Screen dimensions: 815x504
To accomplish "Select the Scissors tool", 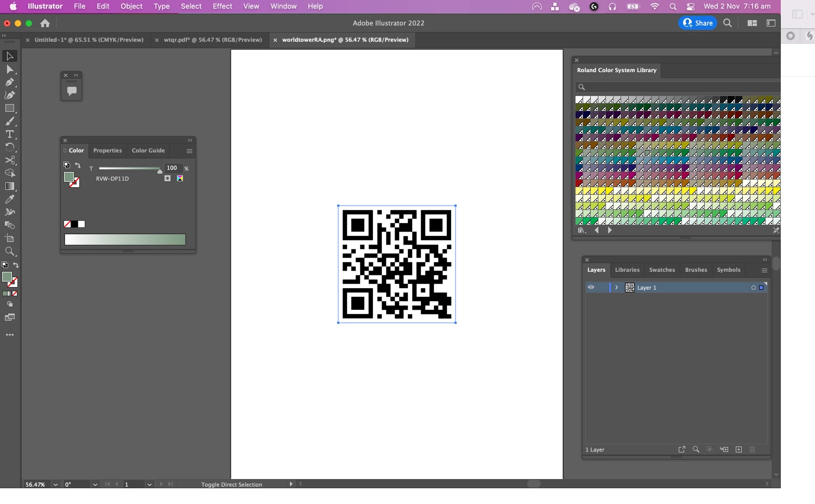I will tap(9, 161).
